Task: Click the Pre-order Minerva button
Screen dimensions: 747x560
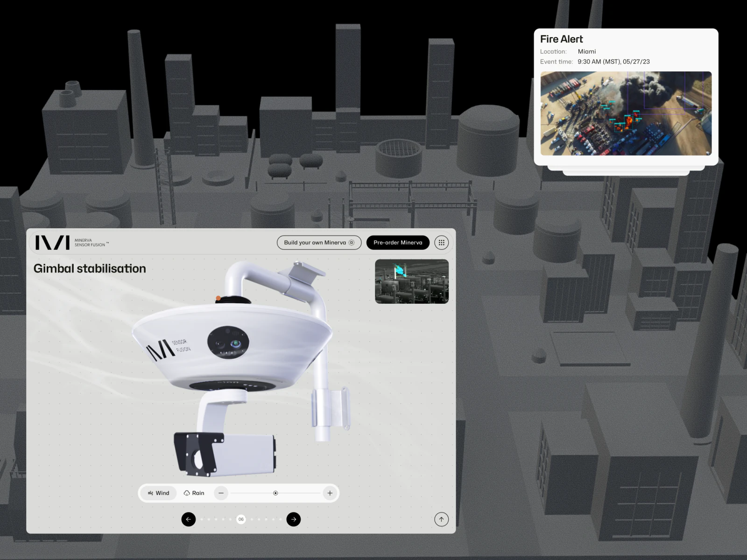Action: tap(398, 243)
